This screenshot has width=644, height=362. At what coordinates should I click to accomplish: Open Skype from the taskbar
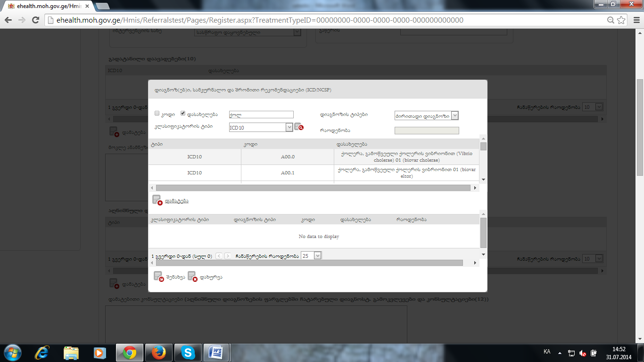coord(188,353)
